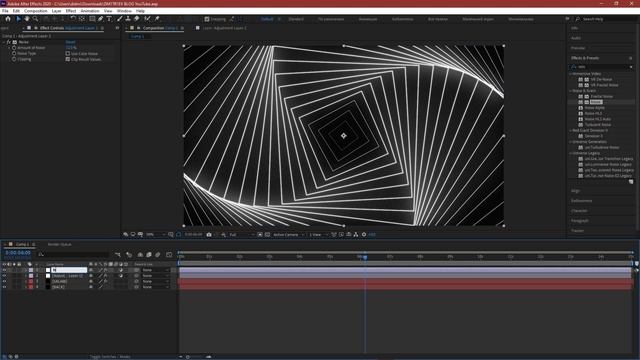
Task: Click the label color swatch of SOLAR layer
Action: coord(31,282)
